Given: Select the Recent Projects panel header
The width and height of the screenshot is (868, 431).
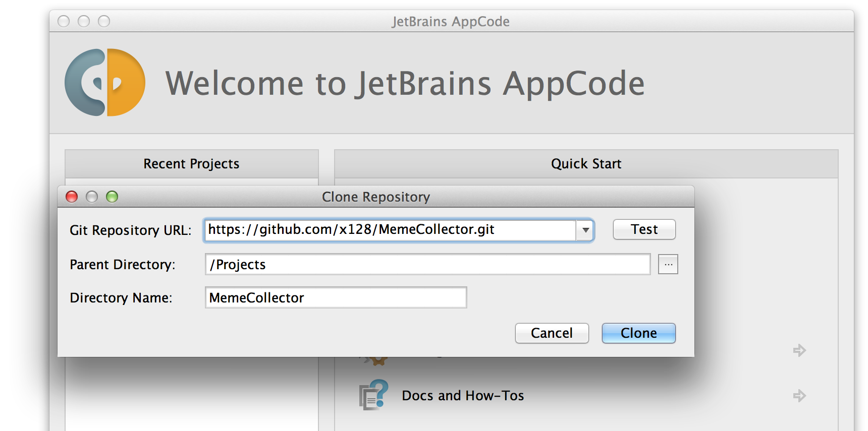Looking at the screenshot, I should click(191, 164).
